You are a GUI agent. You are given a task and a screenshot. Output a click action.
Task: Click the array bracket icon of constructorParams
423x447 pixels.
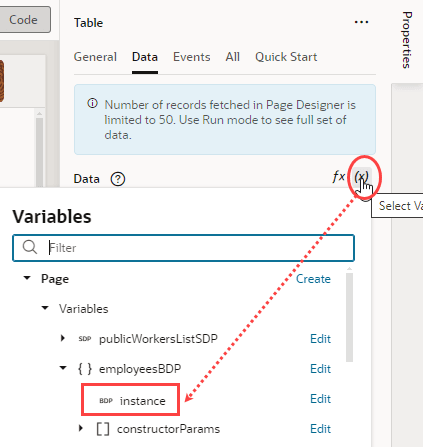pos(103,429)
